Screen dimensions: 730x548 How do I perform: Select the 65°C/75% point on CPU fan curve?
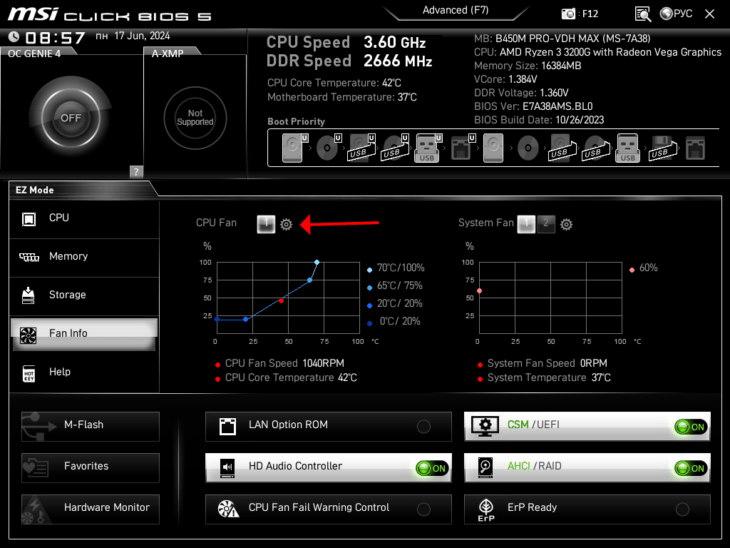point(310,280)
